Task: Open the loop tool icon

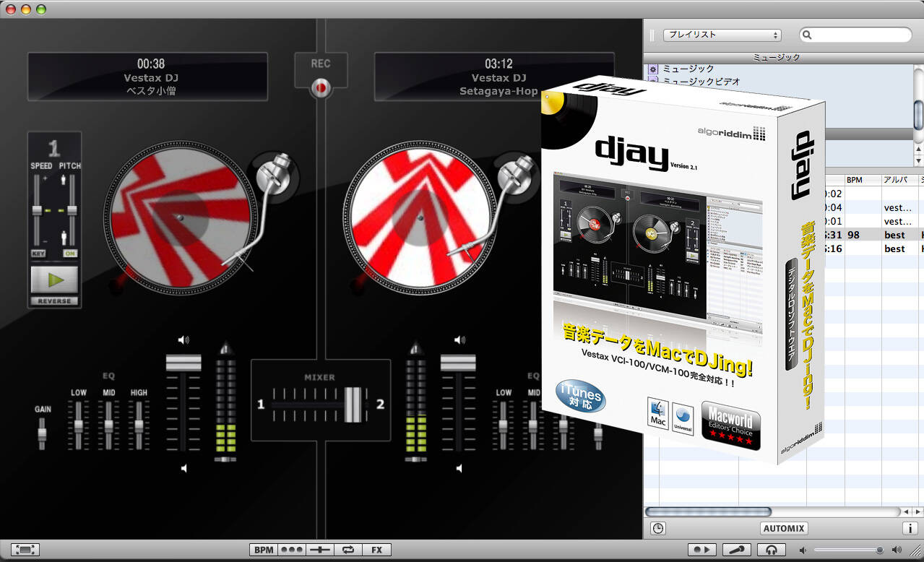Action: coord(347,550)
